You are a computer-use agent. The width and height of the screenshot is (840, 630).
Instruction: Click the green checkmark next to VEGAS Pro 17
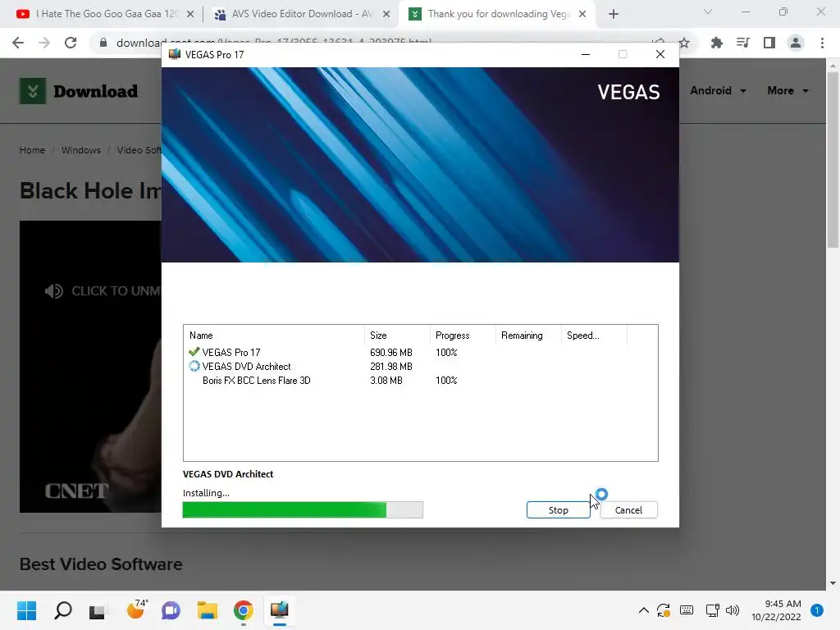click(x=194, y=352)
